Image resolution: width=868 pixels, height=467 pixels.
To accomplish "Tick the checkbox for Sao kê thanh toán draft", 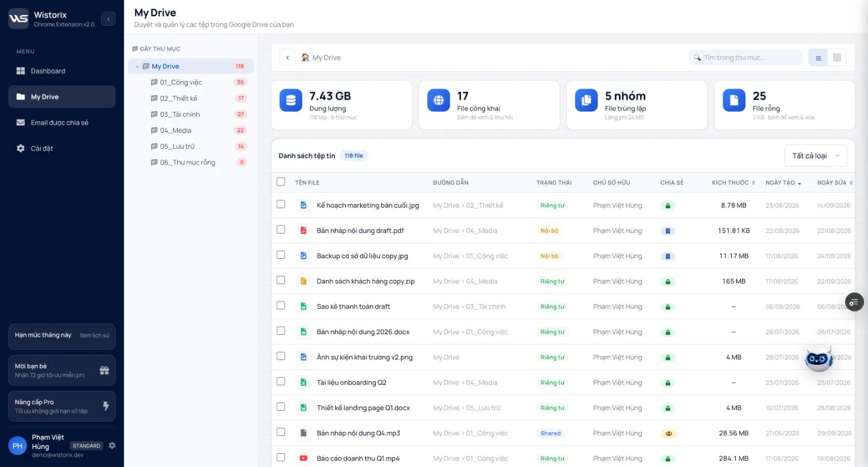I will (x=281, y=305).
